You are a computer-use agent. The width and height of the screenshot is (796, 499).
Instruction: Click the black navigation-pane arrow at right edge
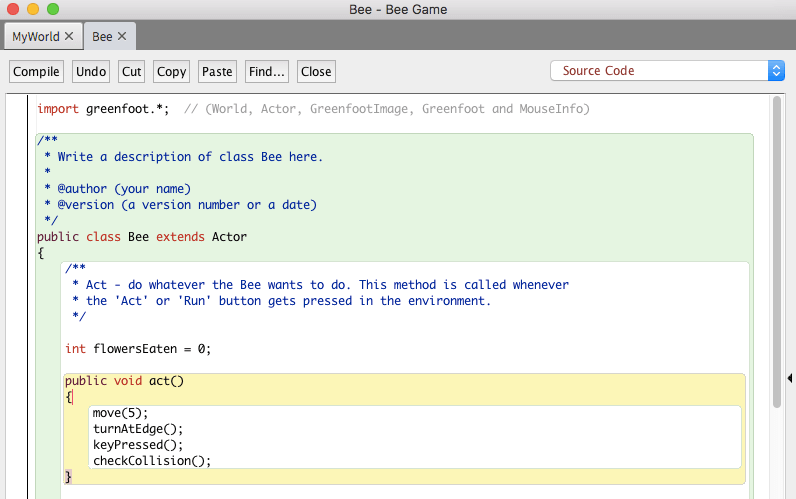[790, 378]
